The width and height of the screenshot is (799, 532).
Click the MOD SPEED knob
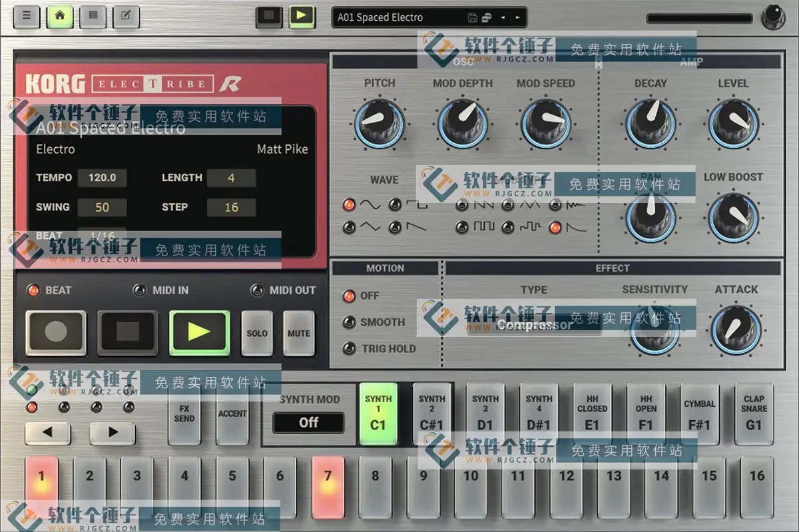click(546, 123)
